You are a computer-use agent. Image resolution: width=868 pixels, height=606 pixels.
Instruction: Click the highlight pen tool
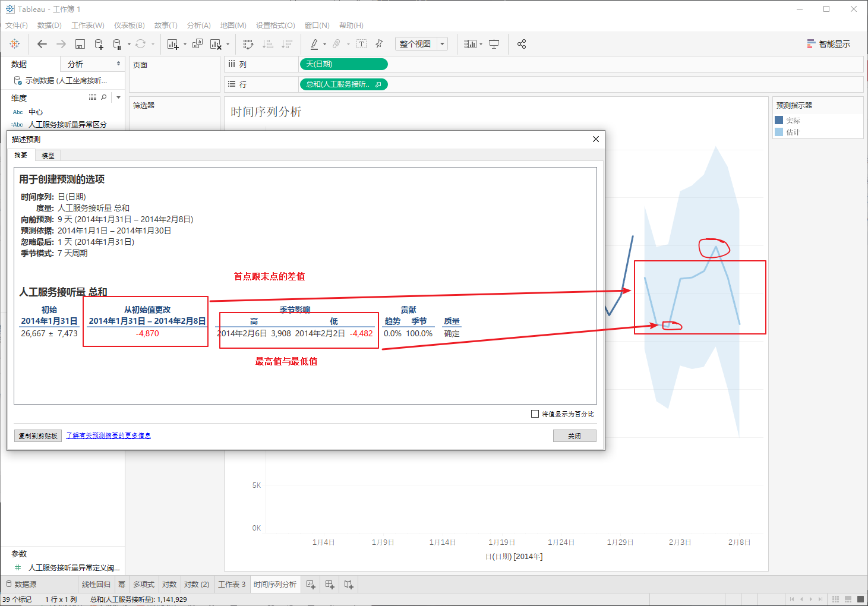pos(314,44)
